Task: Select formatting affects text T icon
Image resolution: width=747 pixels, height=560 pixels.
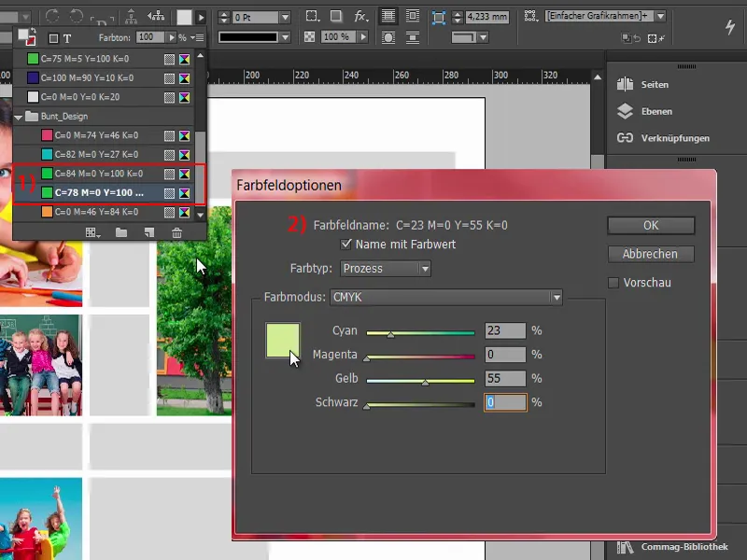Action: coord(67,38)
